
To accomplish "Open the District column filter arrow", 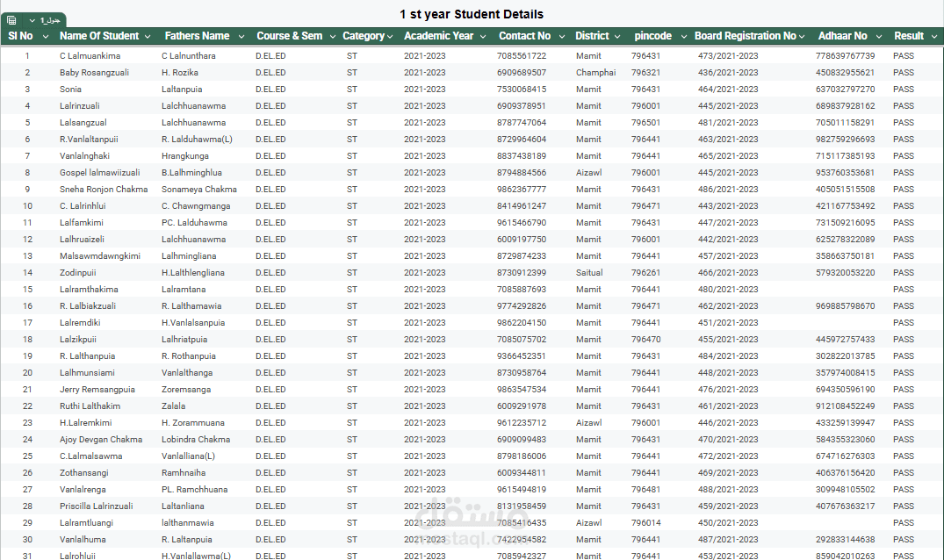I will pos(617,37).
